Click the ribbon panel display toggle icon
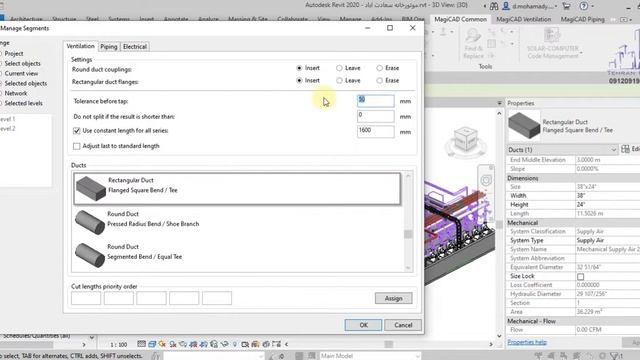Image resolution: width=640 pixels, height=360 pixels. [624, 19]
